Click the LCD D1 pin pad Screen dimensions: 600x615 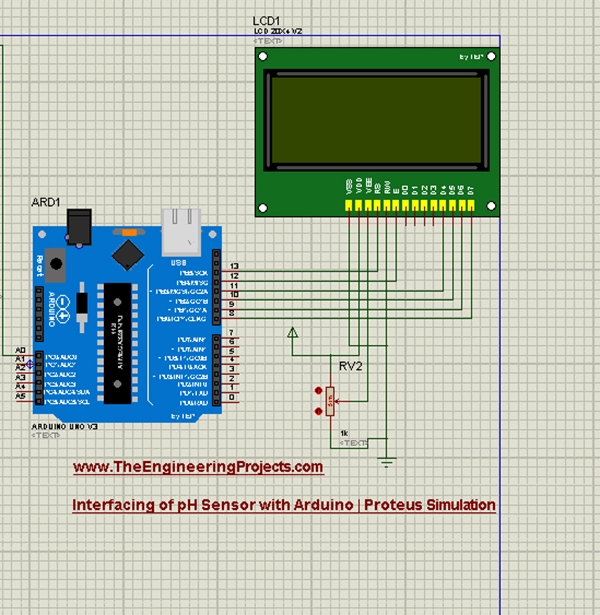pyautogui.click(x=415, y=205)
